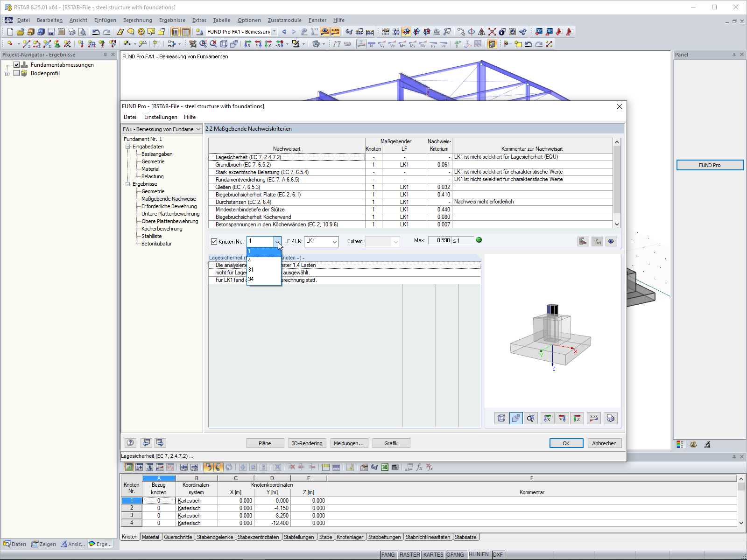Open the FUND Pro FA1 toolbar dropdown
747x560 pixels.
pyautogui.click(x=274, y=32)
